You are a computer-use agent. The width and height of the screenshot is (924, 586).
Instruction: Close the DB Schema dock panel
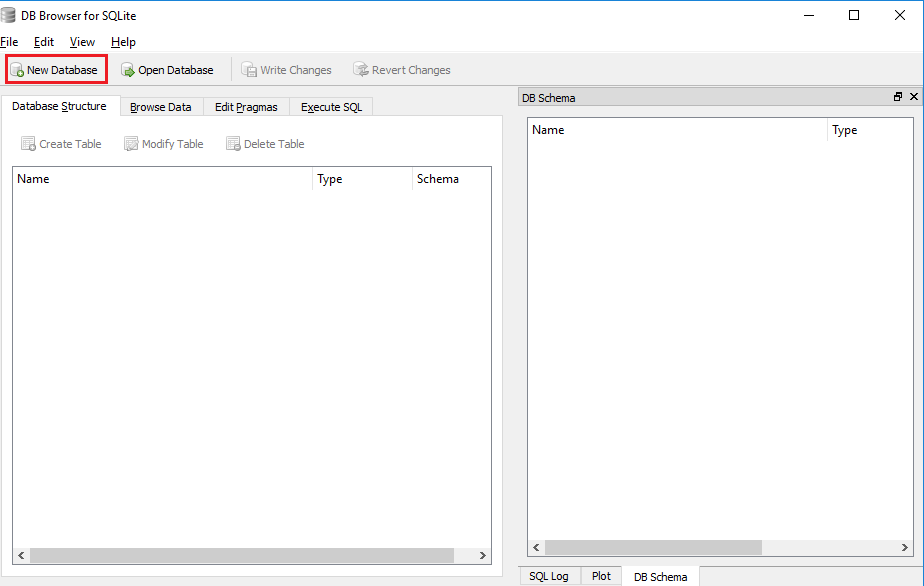point(914,97)
